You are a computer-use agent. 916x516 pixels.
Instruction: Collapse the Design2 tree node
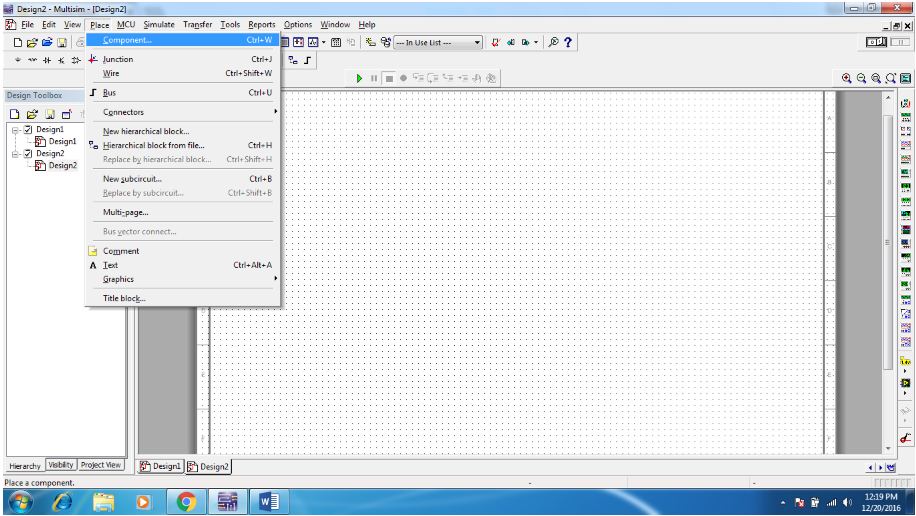pyautogui.click(x=16, y=154)
